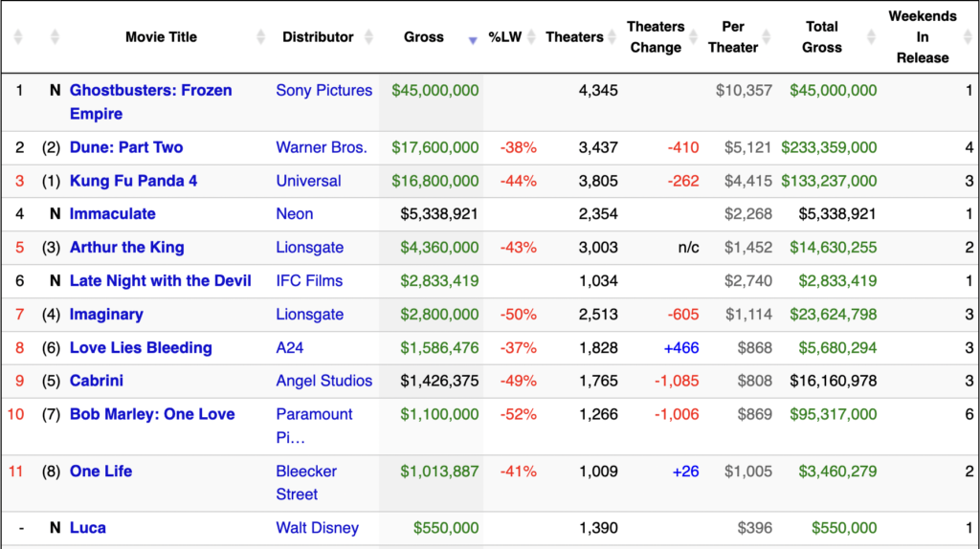This screenshot has height=549, width=980.
Task: Open the Arthur the King link
Action: point(127,248)
